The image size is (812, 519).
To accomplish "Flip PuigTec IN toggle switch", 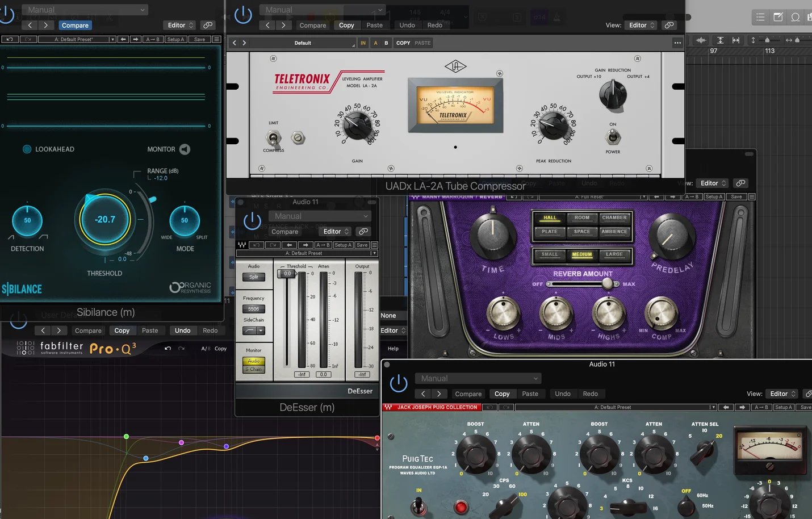I will (419, 504).
